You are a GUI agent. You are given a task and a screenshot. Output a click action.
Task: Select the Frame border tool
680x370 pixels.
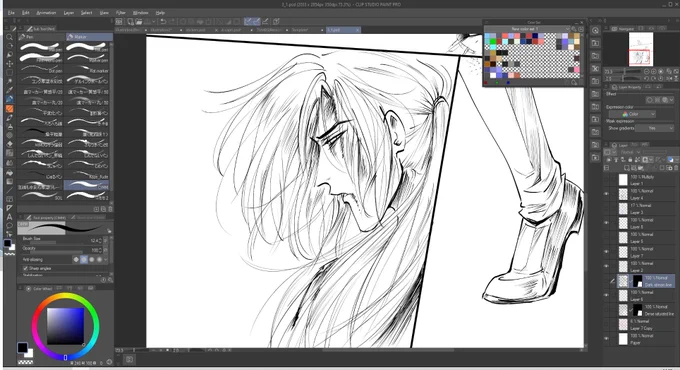pos(9,199)
